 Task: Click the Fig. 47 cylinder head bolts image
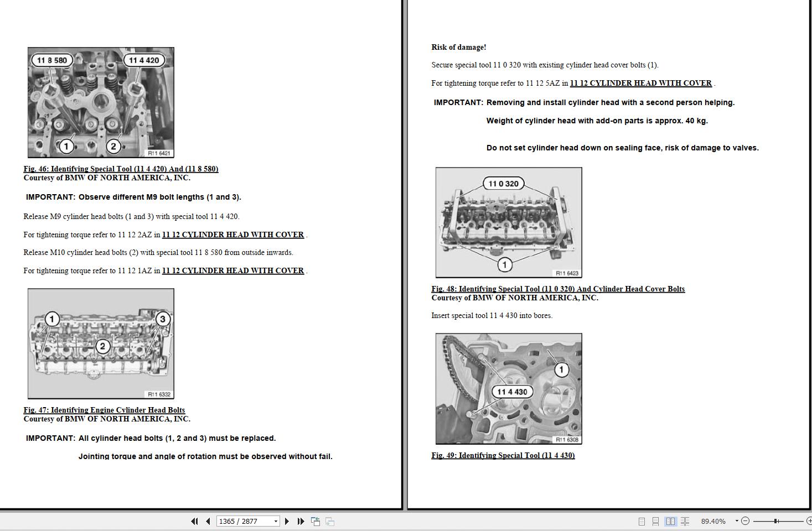coord(101,343)
